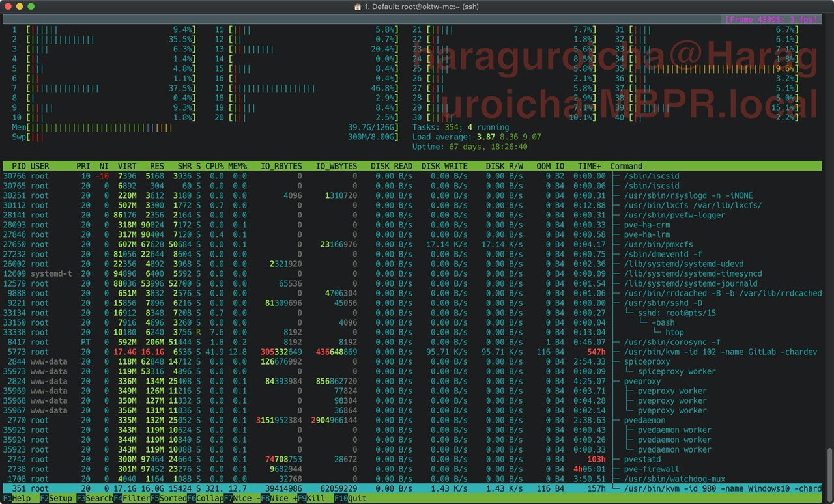Select the pve-ha-crm process row
This screenshot has height=504, width=834.
click(x=412, y=225)
